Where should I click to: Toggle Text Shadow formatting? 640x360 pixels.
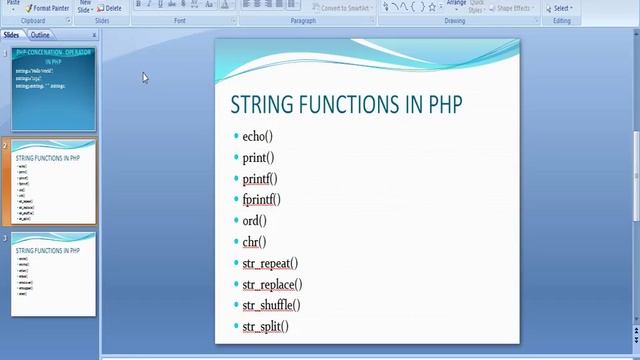[x=183, y=4]
